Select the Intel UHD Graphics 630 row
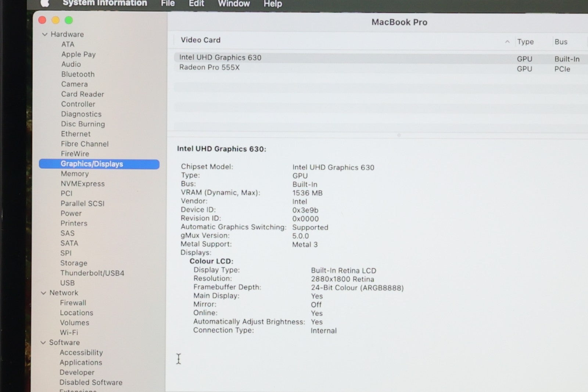The width and height of the screenshot is (588, 392). [220, 58]
